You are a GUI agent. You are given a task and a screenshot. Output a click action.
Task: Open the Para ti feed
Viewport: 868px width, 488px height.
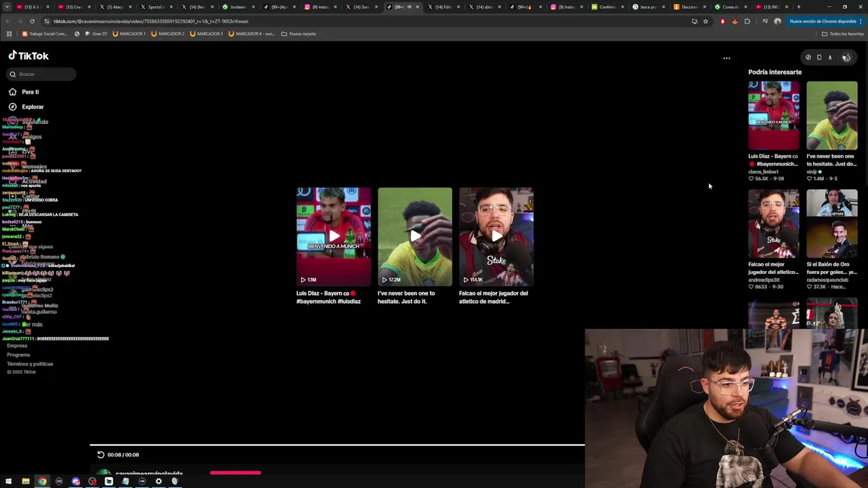tap(30, 91)
